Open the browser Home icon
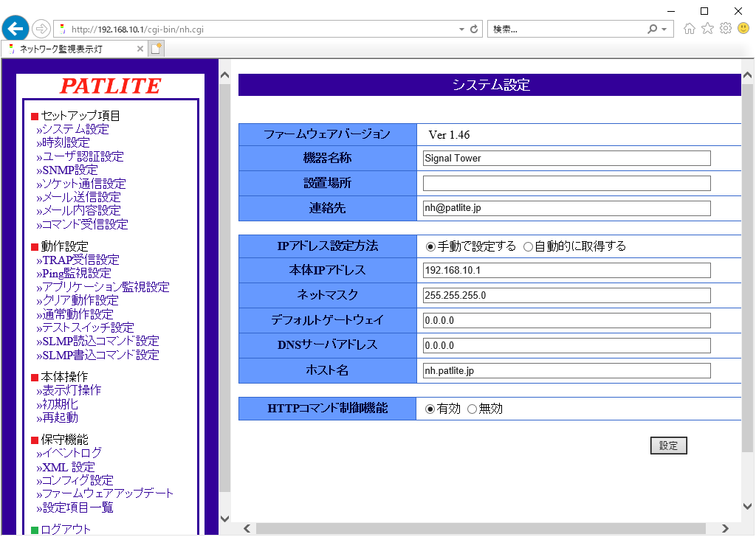 690,29
